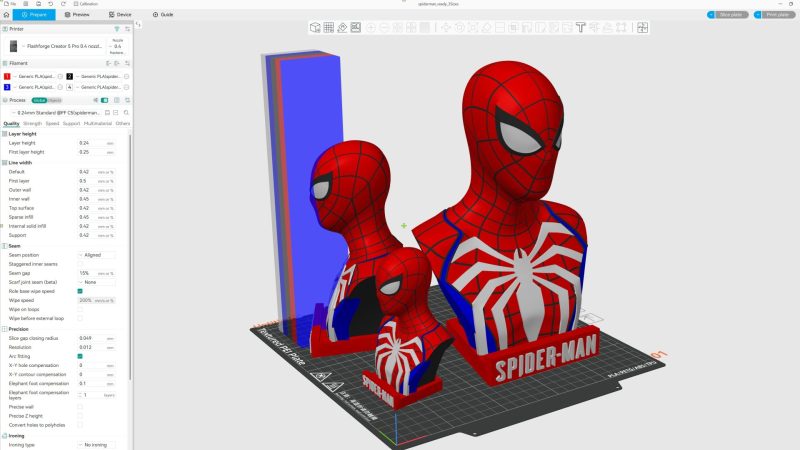This screenshot has height=450, width=800.
Task: Click the Print plate button
Action: [778, 15]
